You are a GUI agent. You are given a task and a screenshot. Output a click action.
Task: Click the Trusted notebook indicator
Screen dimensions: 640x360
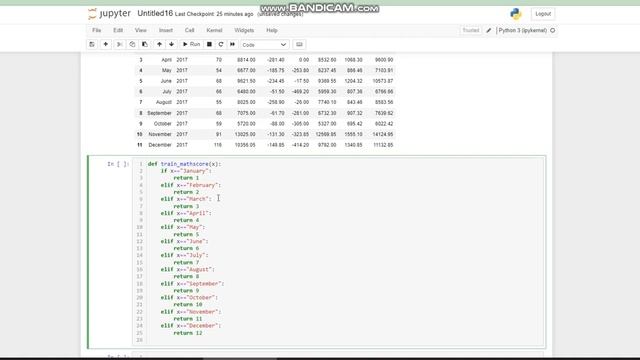[471, 31]
